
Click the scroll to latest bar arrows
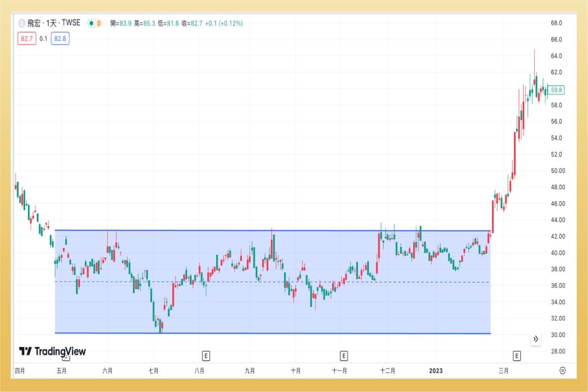536,339
